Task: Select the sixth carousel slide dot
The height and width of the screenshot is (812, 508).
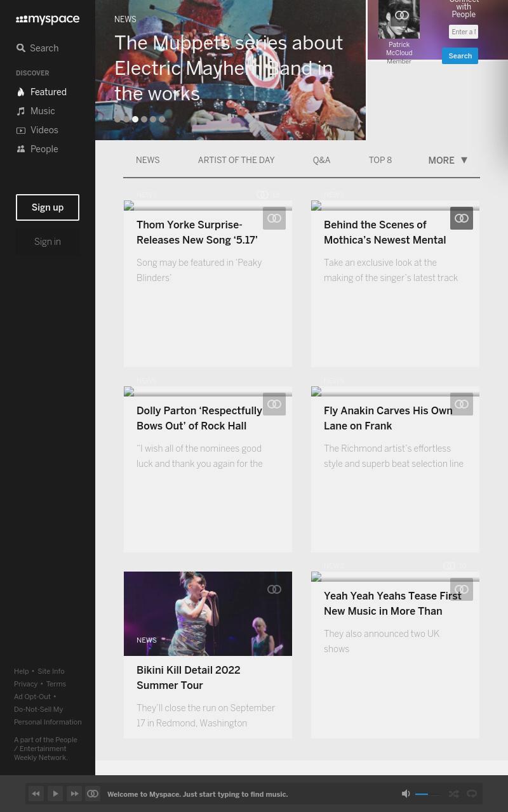Action: point(162,119)
